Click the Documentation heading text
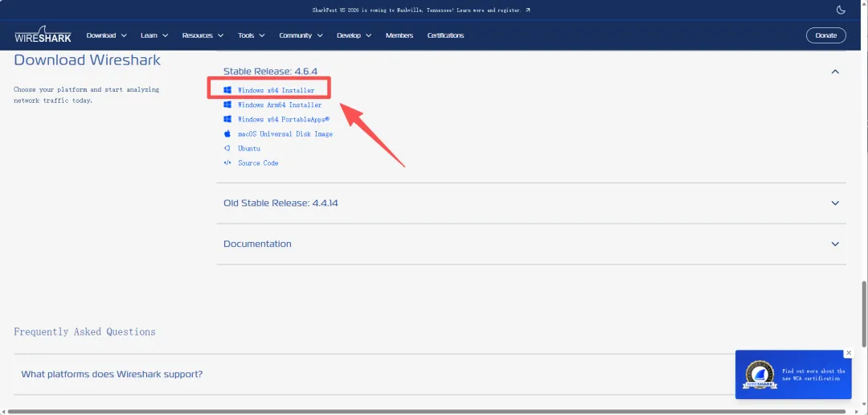 (257, 244)
